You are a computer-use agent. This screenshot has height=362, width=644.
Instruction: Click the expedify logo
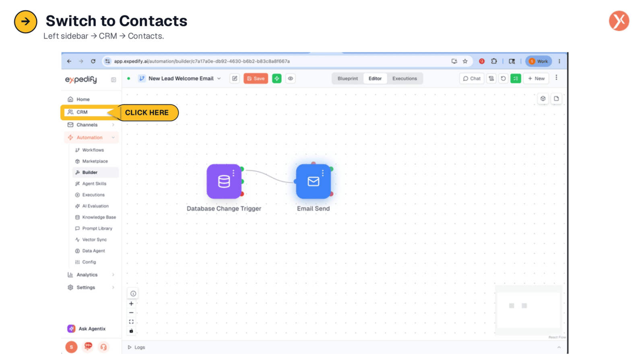[81, 80]
